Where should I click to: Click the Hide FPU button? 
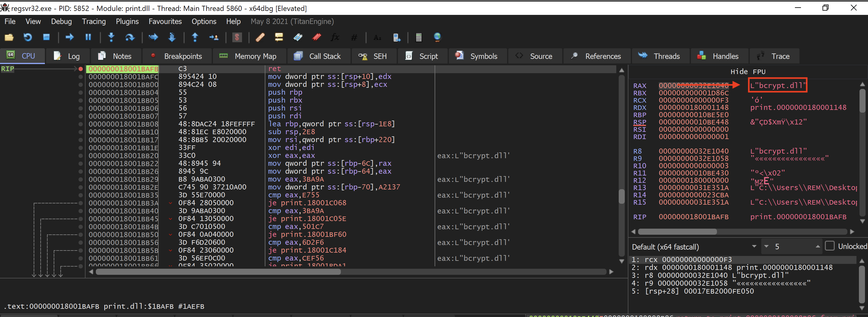[748, 71]
